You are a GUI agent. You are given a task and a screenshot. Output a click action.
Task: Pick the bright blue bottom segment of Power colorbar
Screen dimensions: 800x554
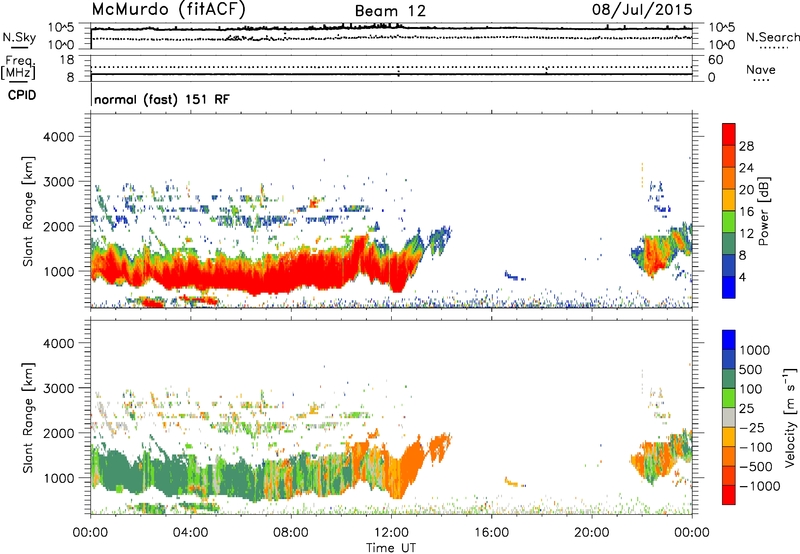click(x=729, y=287)
